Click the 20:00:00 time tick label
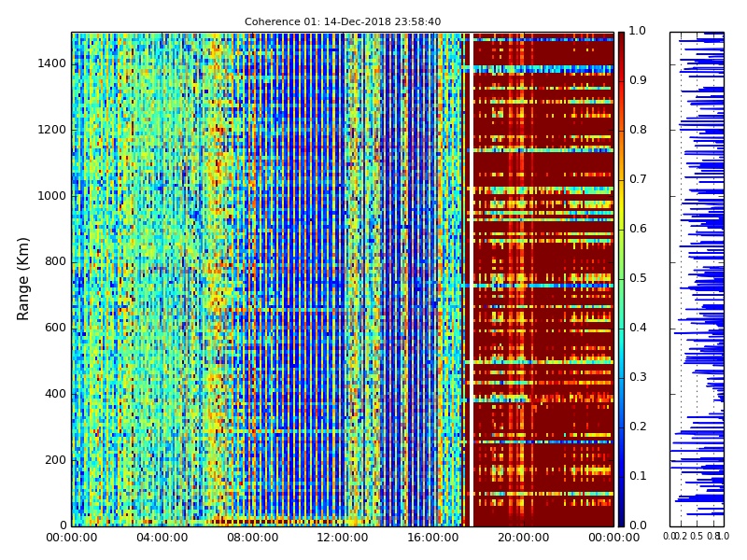 [x=524, y=538]
